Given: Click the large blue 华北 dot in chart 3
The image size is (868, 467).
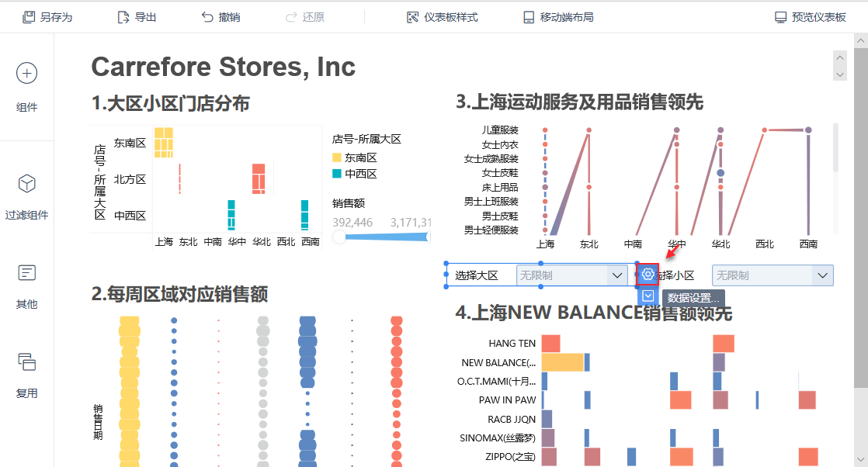Looking at the screenshot, I should pos(720,173).
